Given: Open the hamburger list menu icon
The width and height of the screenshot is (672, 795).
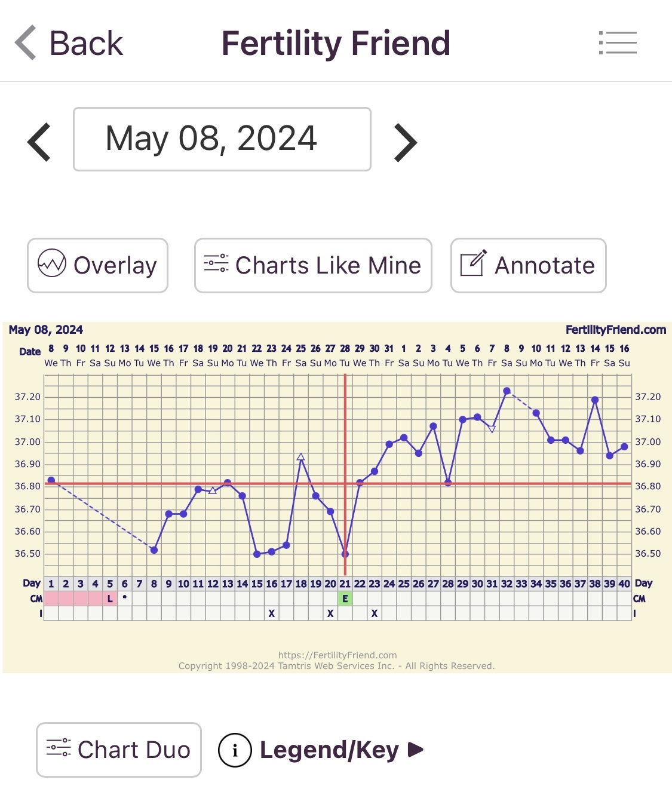Looking at the screenshot, I should click(618, 43).
